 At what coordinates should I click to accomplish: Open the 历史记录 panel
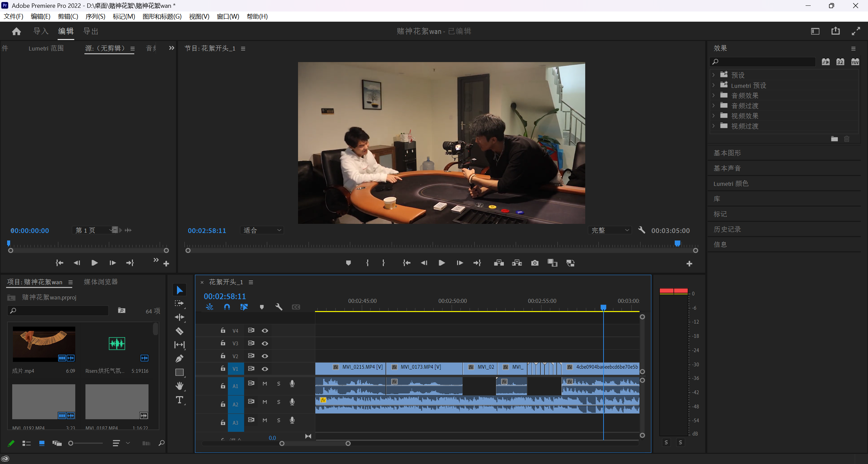coord(727,229)
